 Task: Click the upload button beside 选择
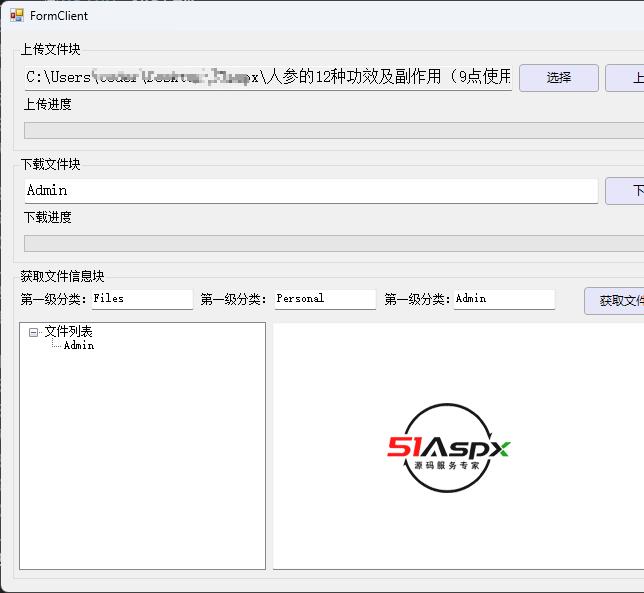pyautogui.click(x=625, y=78)
